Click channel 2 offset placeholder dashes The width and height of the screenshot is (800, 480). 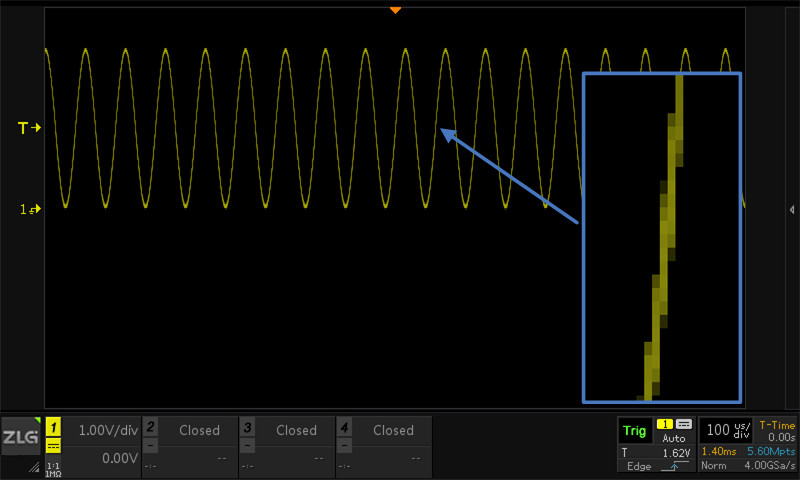(x=222, y=458)
